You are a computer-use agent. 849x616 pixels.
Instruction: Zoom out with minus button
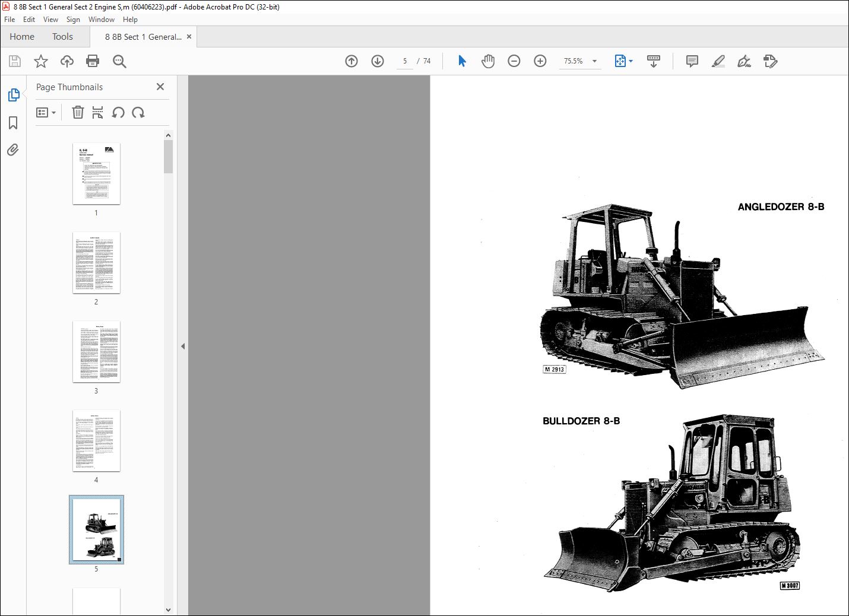tap(514, 61)
